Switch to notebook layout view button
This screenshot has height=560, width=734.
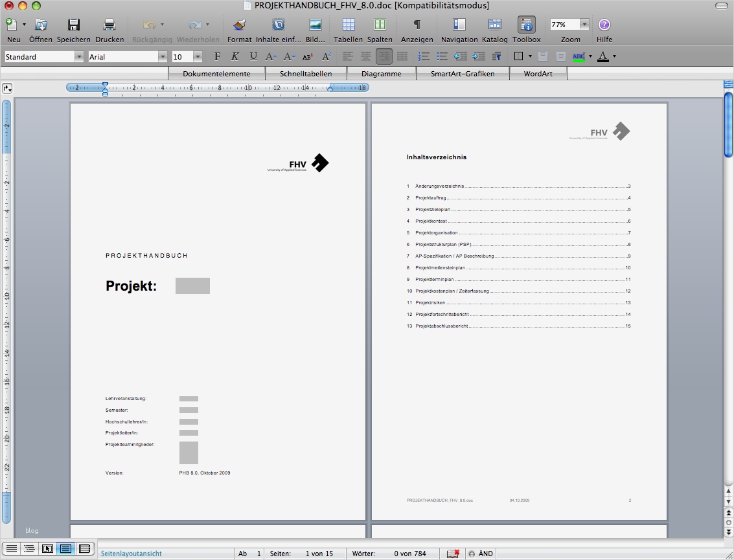[84, 548]
